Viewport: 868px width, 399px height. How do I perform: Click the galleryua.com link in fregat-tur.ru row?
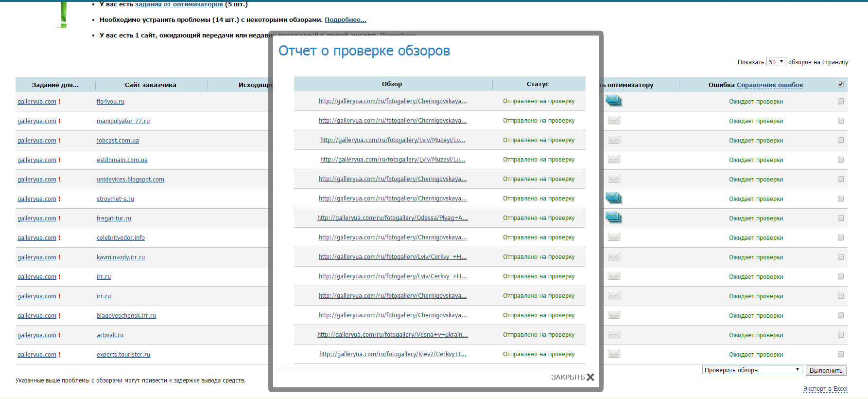pos(37,218)
